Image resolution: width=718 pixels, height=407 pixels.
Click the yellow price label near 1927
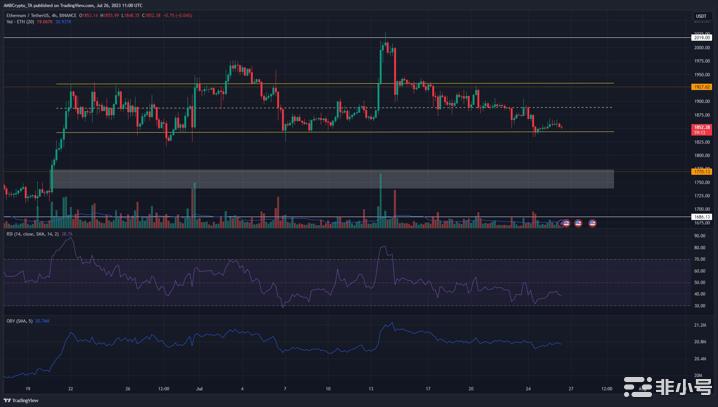point(701,87)
